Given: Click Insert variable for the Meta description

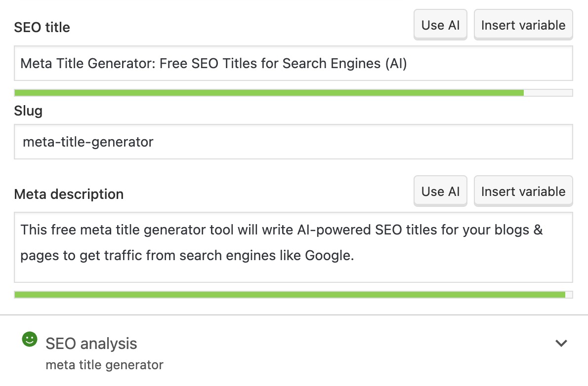Looking at the screenshot, I should (523, 191).
